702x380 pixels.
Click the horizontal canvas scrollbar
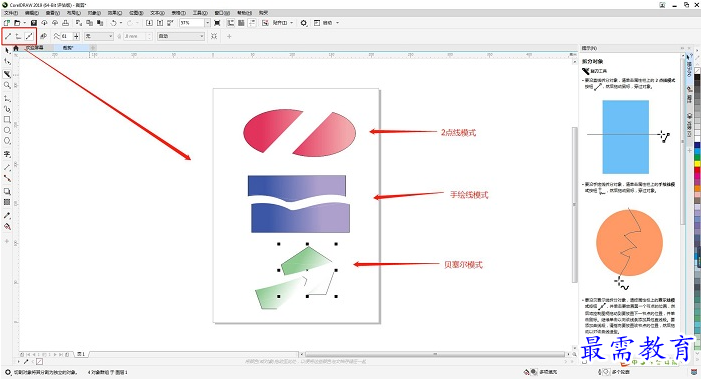coord(434,354)
